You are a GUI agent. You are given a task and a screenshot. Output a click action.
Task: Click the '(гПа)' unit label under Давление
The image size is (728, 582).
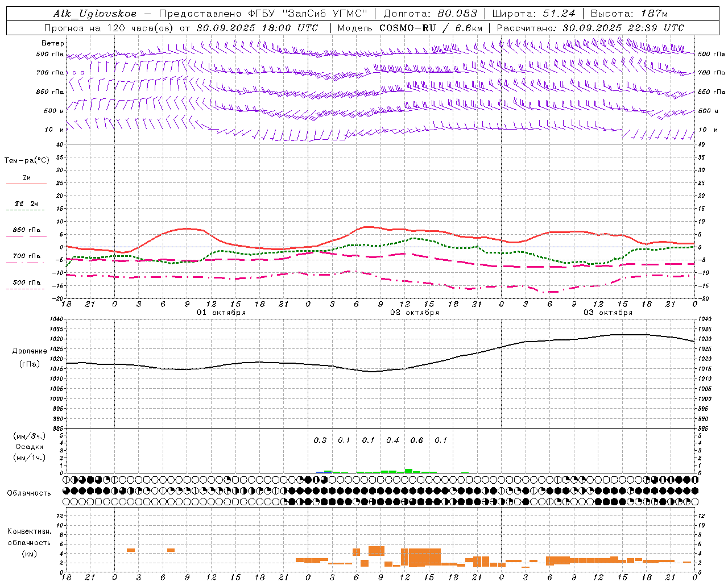(30, 364)
